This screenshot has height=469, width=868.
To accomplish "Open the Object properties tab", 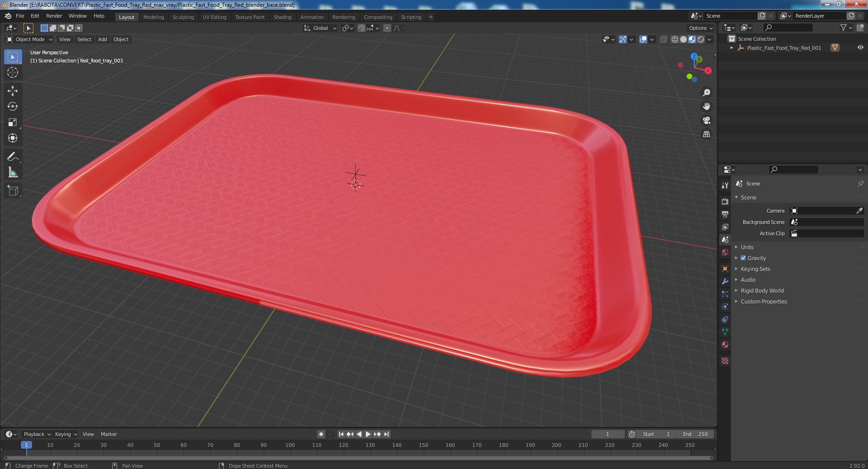I will (725, 269).
